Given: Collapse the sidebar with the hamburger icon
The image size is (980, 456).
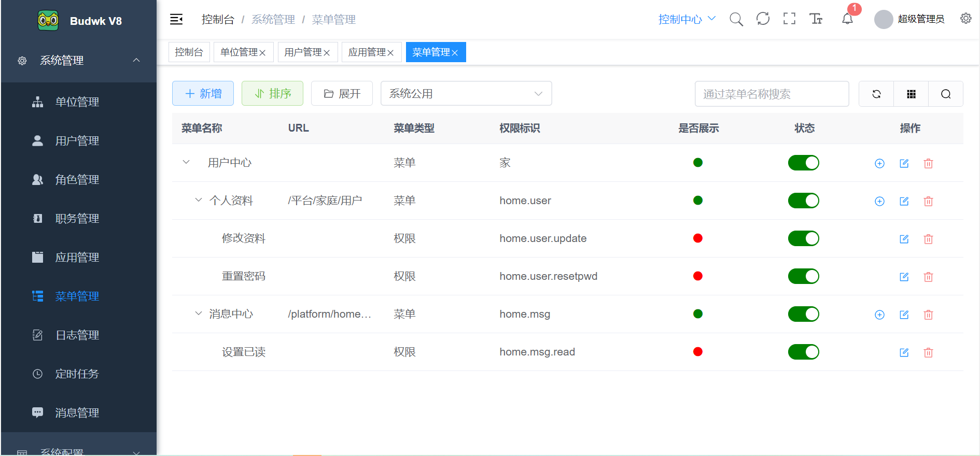Looking at the screenshot, I should (x=176, y=20).
